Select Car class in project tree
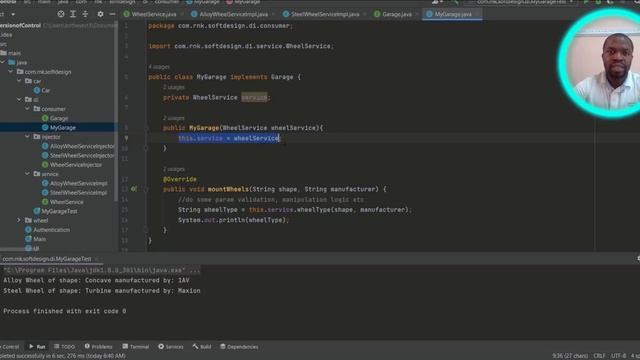This screenshot has width=640, height=360. click(x=46, y=90)
